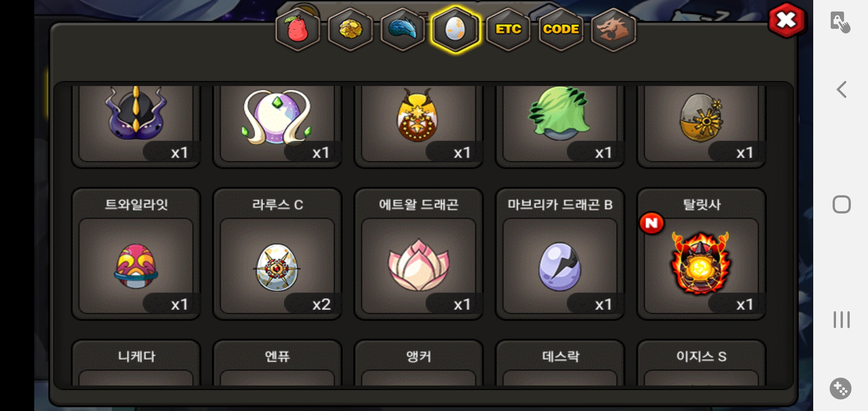Select the 니케다 item card

(136, 363)
